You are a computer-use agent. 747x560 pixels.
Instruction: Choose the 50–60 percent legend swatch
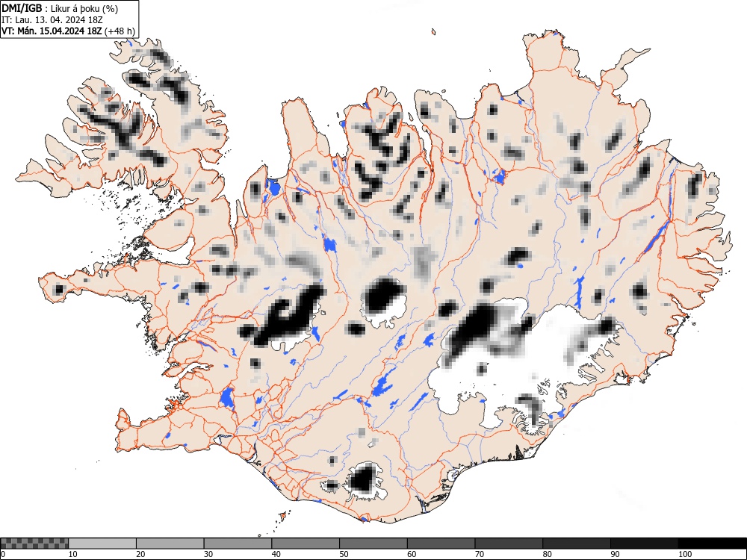click(x=373, y=544)
